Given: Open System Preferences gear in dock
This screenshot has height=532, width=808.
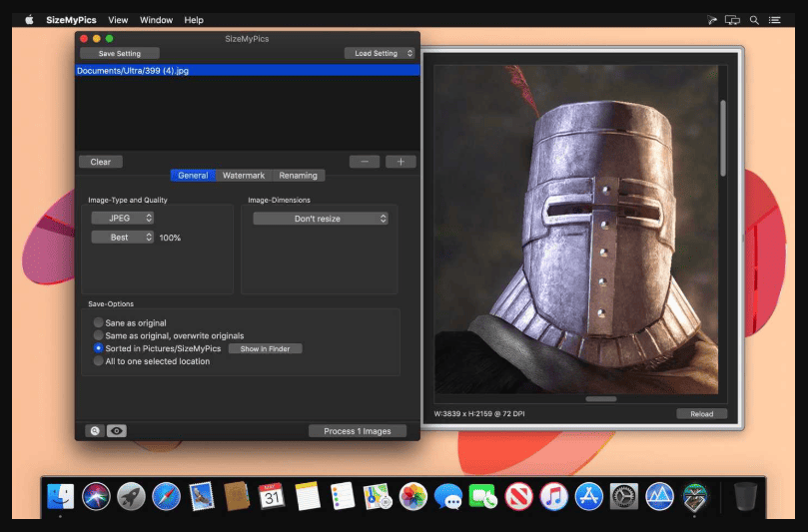Looking at the screenshot, I should [x=624, y=496].
